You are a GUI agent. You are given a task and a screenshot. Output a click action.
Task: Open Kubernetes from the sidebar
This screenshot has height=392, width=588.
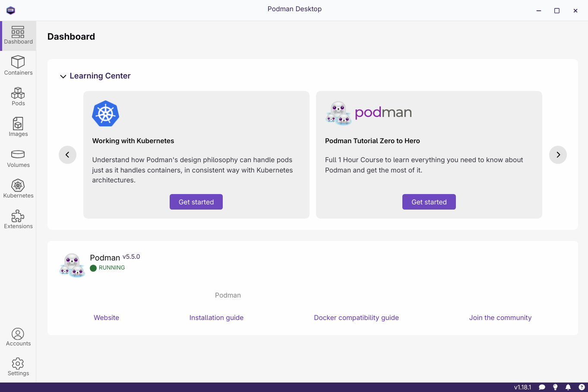[x=18, y=189]
